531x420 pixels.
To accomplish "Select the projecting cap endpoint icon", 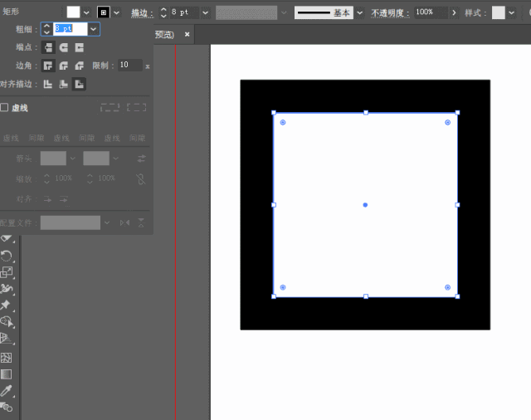I will [x=80, y=47].
